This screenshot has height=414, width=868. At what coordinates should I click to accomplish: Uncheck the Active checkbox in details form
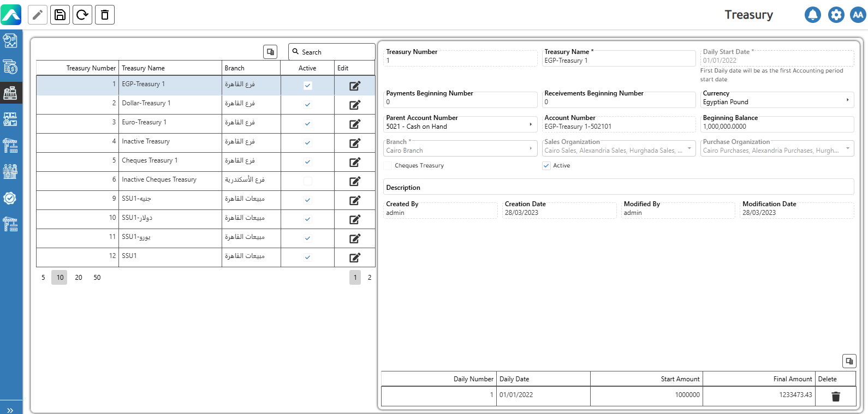pos(546,166)
